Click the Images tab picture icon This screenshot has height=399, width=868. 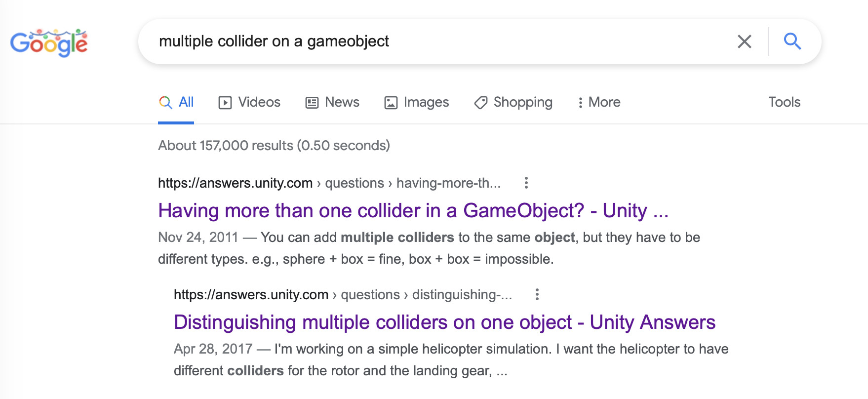point(391,102)
